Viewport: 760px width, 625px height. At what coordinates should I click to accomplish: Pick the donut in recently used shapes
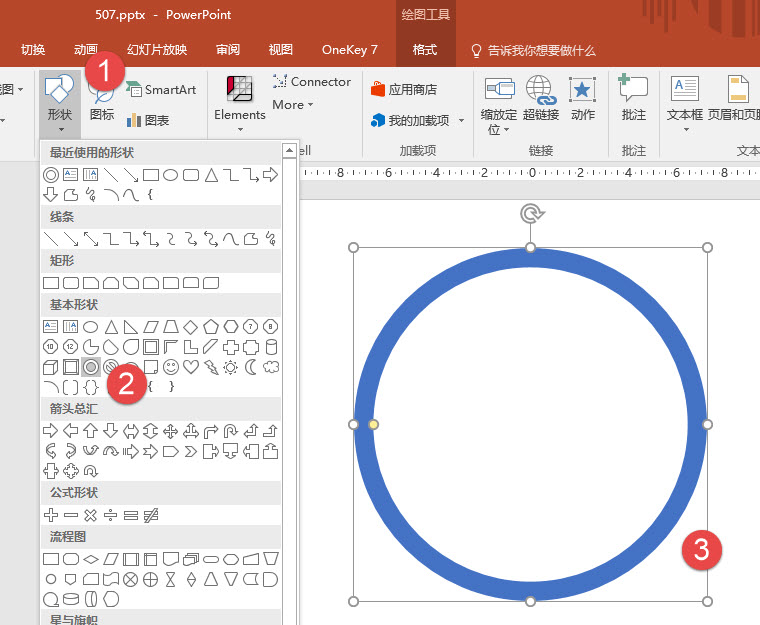pyautogui.click(x=51, y=175)
